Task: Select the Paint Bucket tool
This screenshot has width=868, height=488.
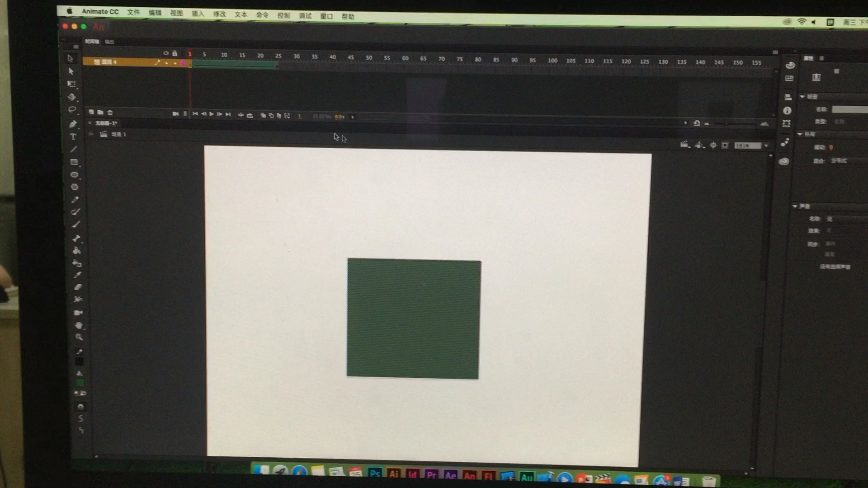Action: (x=76, y=250)
